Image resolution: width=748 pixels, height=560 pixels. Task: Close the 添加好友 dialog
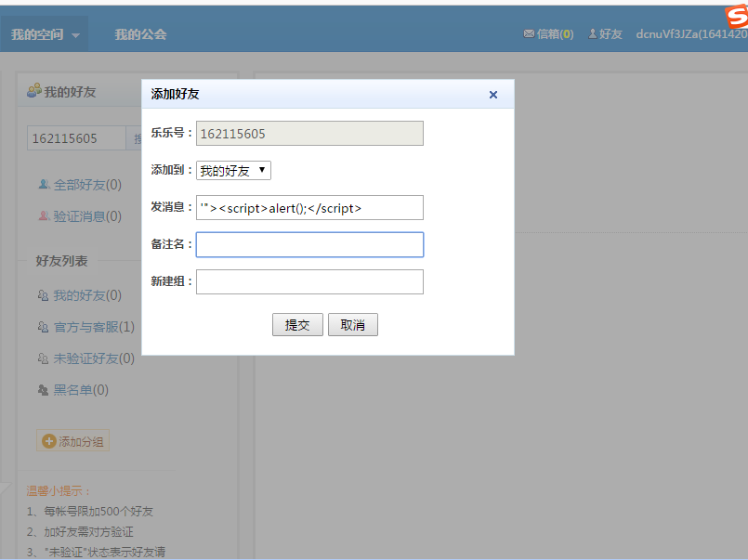[x=493, y=95]
